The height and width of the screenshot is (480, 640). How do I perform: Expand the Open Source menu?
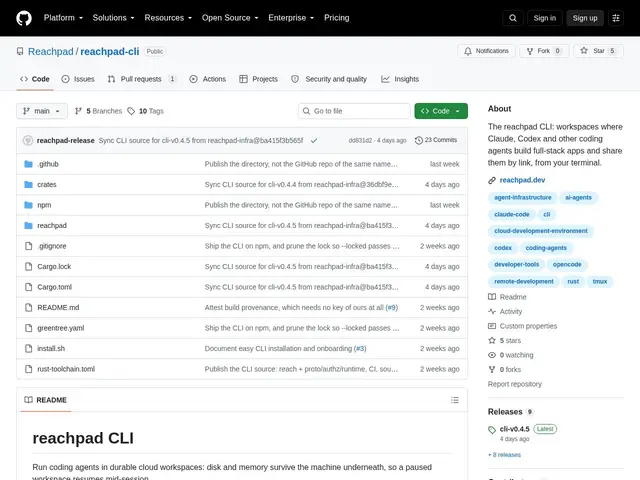point(230,18)
